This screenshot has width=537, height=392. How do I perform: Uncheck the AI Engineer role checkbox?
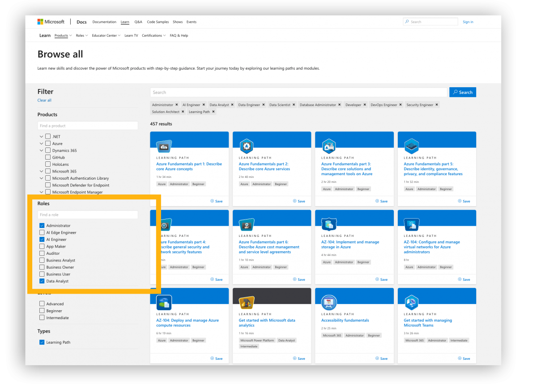pos(42,240)
